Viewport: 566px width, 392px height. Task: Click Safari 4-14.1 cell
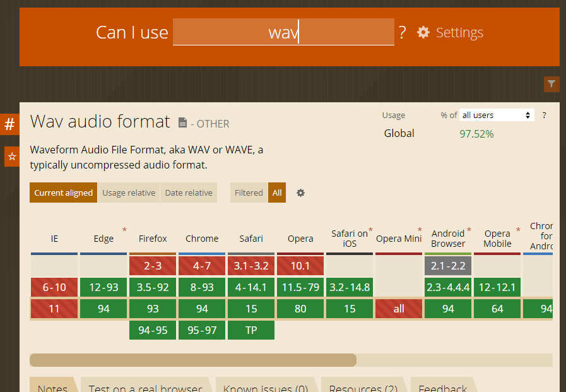[x=251, y=287]
